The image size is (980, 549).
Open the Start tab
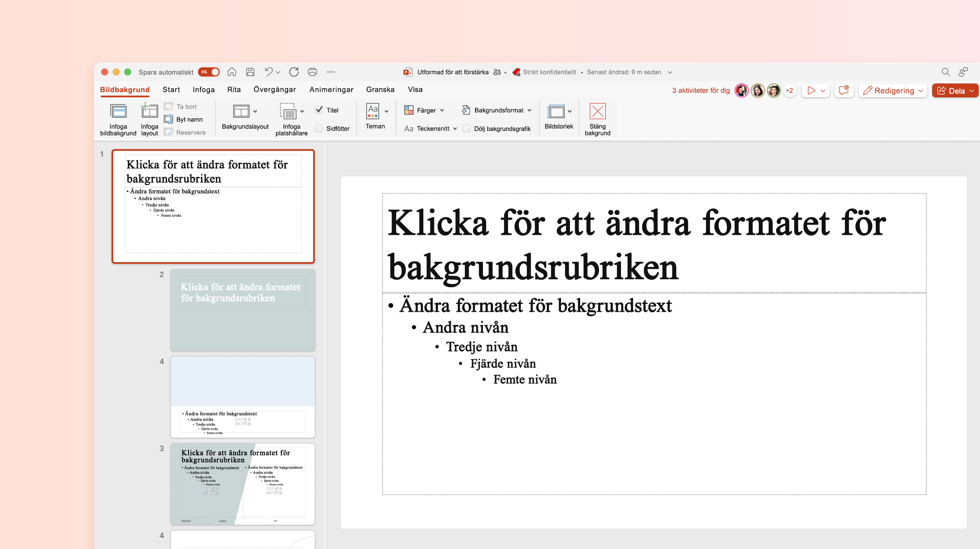pyautogui.click(x=171, y=89)
